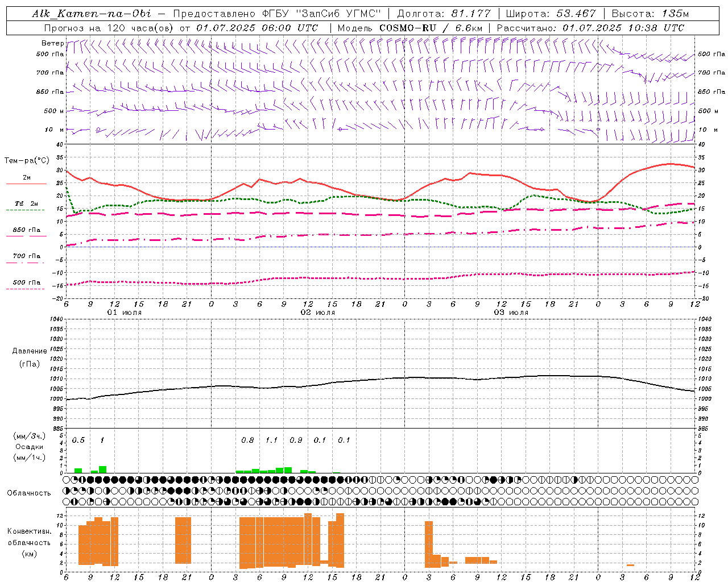
Task: Select the 0.9 precipitation amount value
Action: pyautogui.click(x=296, y=440)
